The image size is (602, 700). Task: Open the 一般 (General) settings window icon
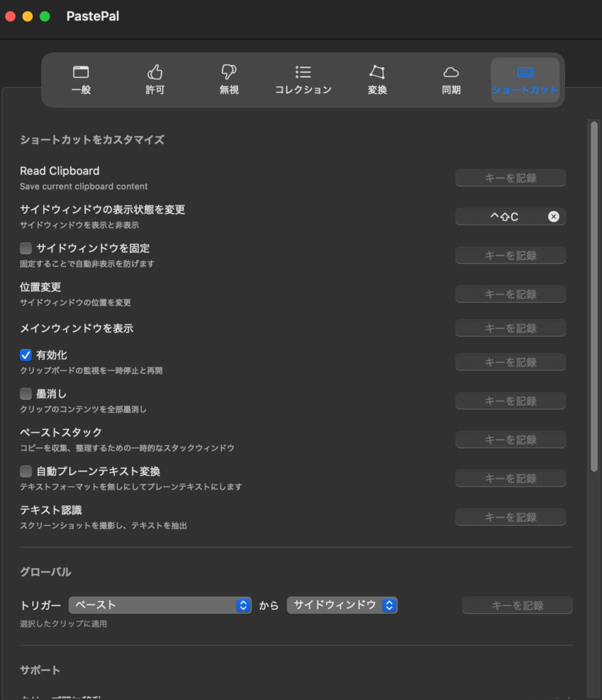click(x=81, y=72)
